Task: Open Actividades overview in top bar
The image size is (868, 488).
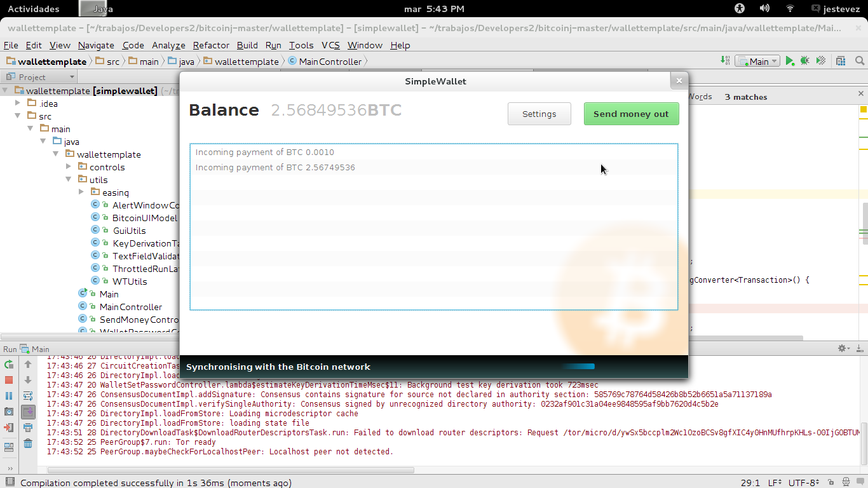Action: tap(34, 9)
